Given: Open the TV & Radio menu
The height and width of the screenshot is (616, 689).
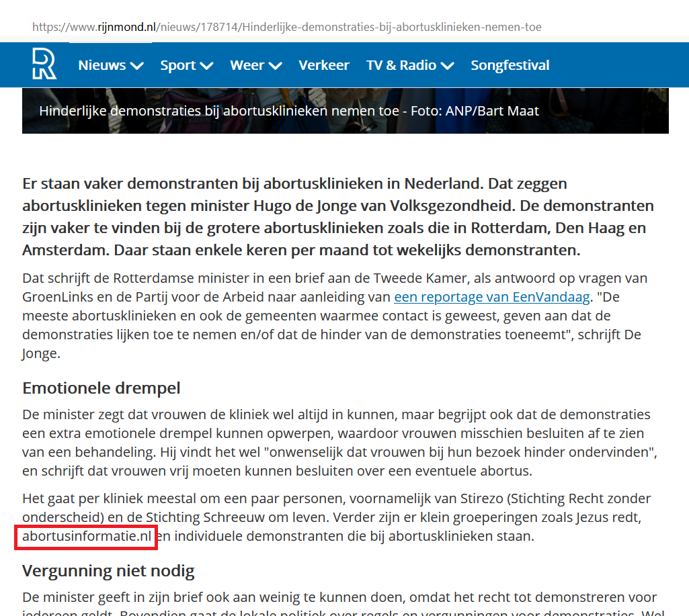Looking at the screenshot, I should (x=401, y=65).
